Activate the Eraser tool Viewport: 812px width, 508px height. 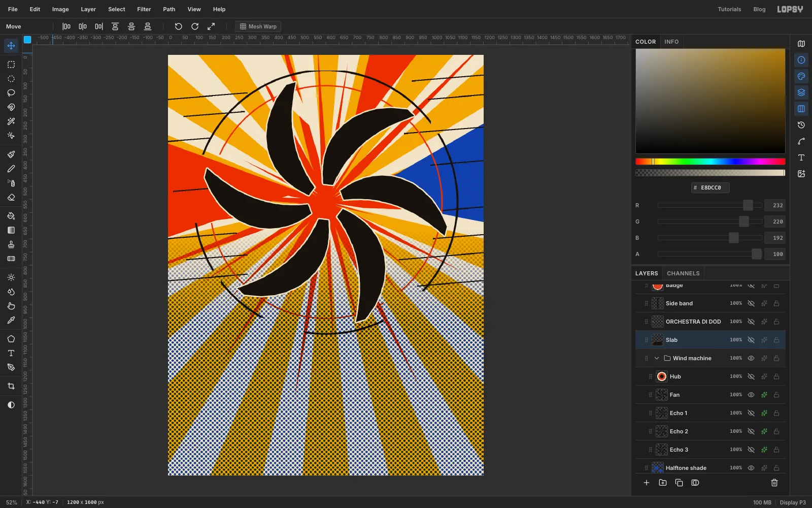click(x=11, y=197)
